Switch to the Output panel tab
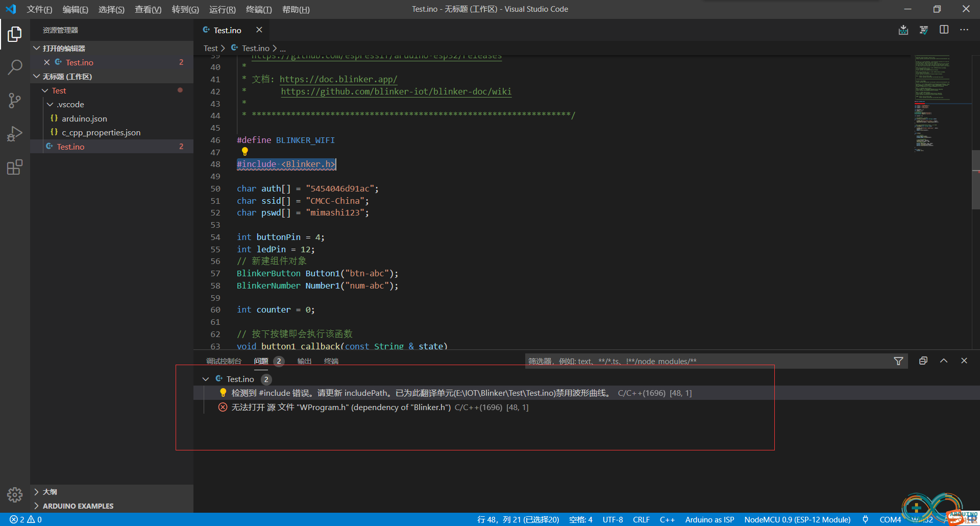The height and width of the screenshot is (526, 980). tap(304, 361)
